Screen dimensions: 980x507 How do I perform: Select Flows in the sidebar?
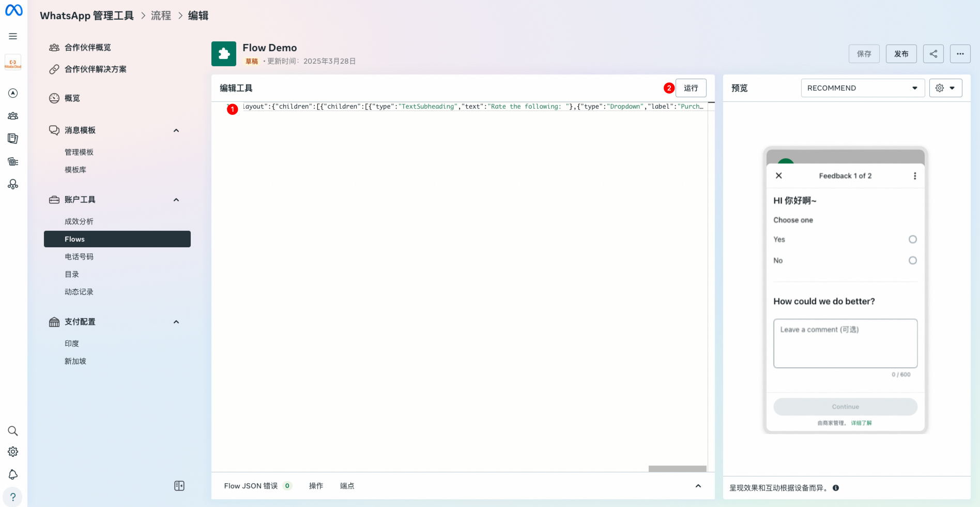pos(117,239)
